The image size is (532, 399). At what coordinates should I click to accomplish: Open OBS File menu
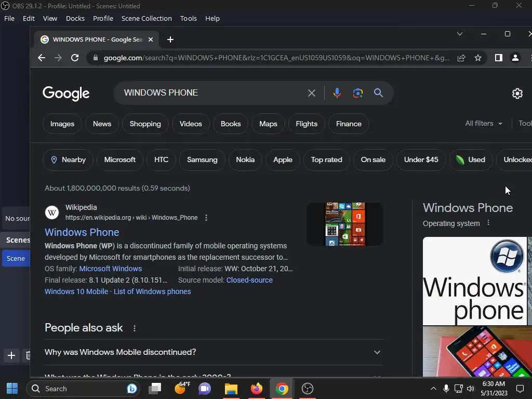tap(9, 18)
